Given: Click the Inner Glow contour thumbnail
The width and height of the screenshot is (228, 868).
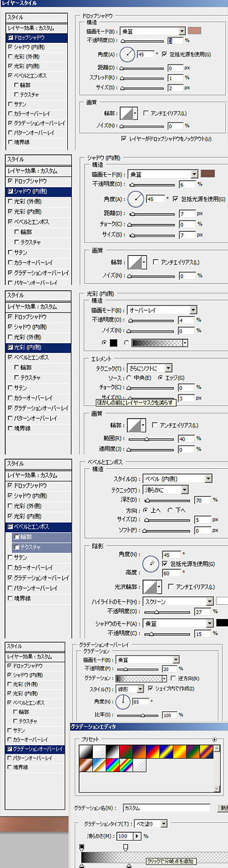Looking at the screenshot, I should click(134, 425).
